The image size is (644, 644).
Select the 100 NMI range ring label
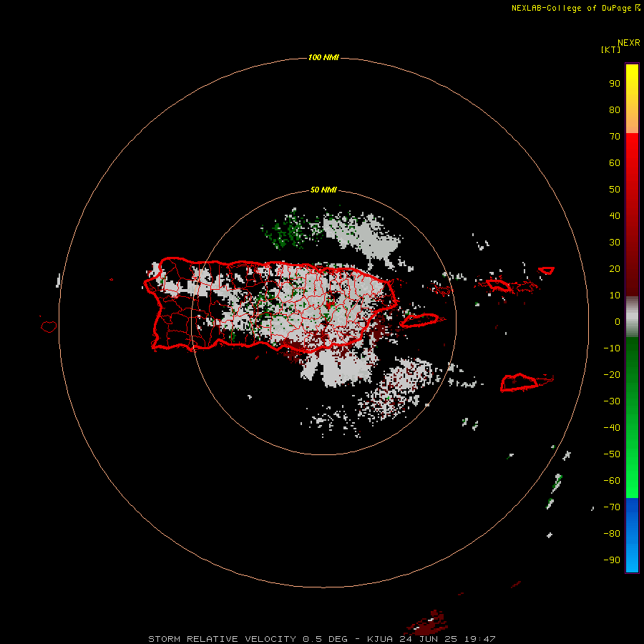click(x=323, y=57)
